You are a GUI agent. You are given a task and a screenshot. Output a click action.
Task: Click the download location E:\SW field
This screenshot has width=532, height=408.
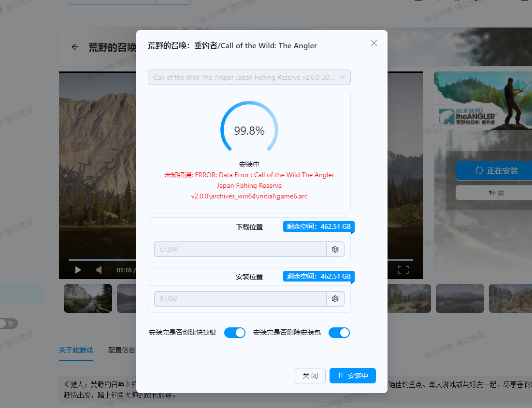pos(240,249)
